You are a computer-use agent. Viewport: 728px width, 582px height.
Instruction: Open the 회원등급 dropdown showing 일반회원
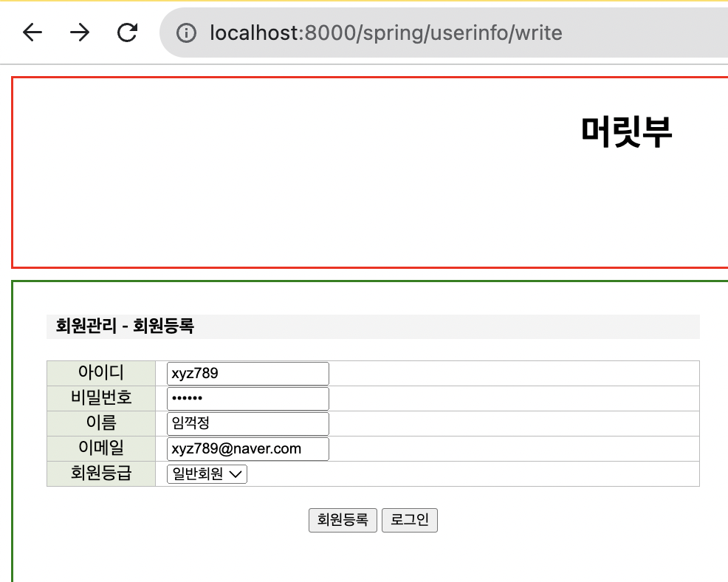(x=207, y=474)
